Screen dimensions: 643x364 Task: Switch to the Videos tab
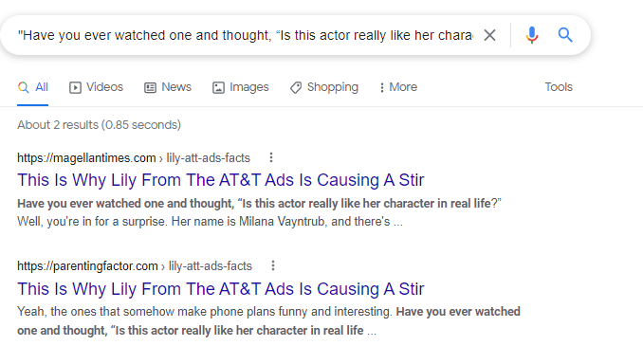pos(96,87)
